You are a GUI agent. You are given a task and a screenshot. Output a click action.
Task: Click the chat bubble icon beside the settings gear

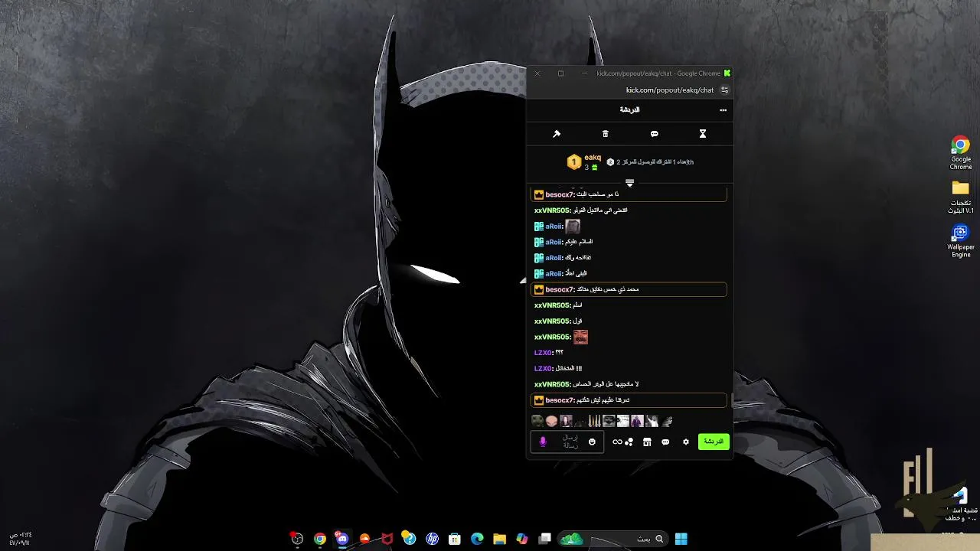[x=665, y=442]
